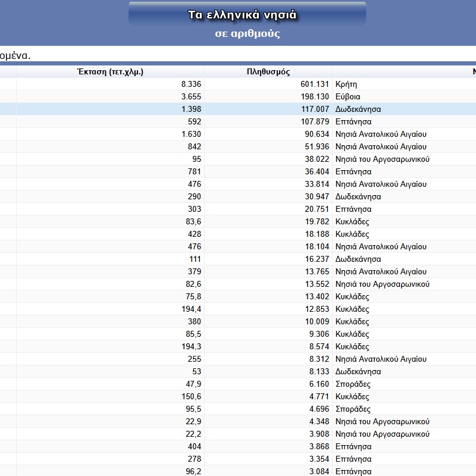Click Νησιά Ανατολικού Αιγαίου in 51.936 row

[381, 146]
